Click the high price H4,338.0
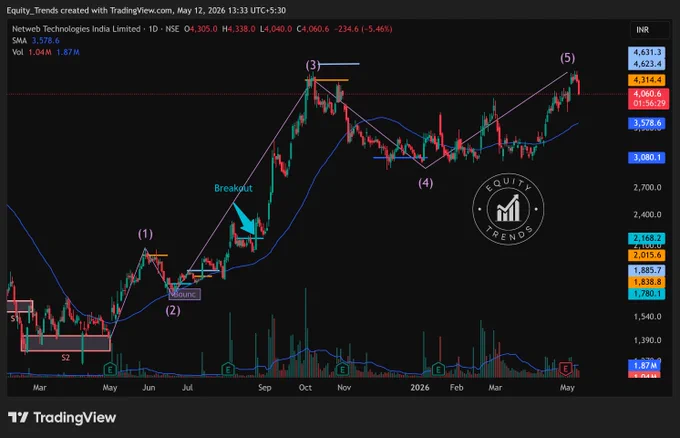 (x=239, y=29)
